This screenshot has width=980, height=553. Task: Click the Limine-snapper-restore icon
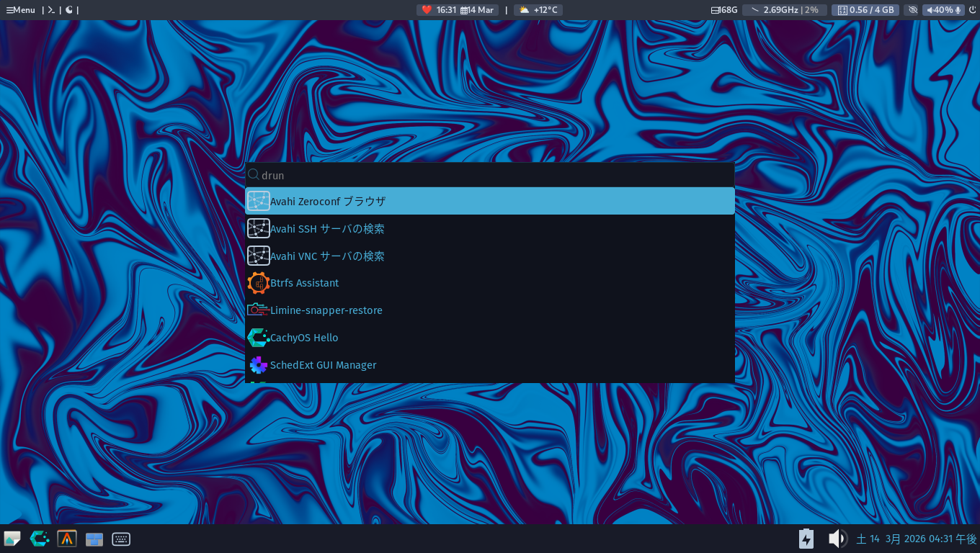coord(258,310)
